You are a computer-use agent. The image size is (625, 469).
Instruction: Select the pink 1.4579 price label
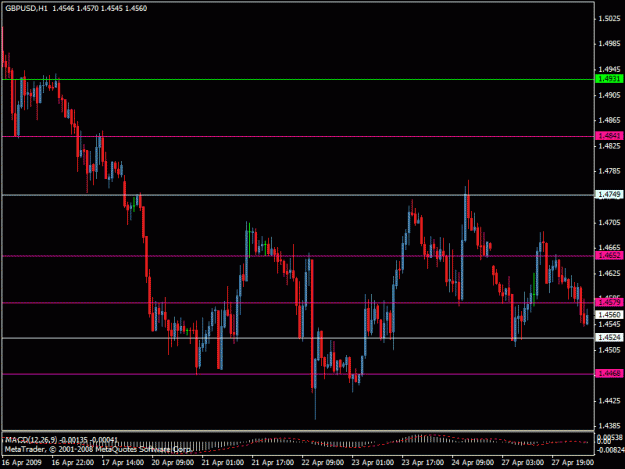(609, 302)
